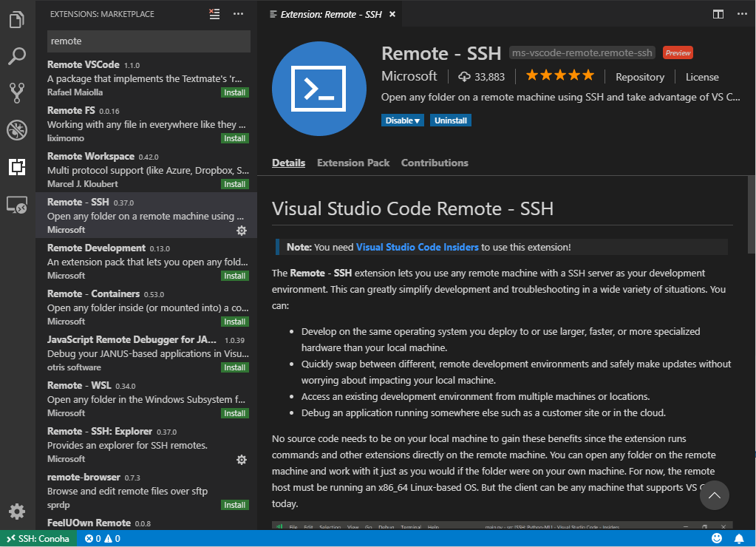Click the feedback smiley icon
This screenshot has height=547, width=756.
(x=717, y=539)
